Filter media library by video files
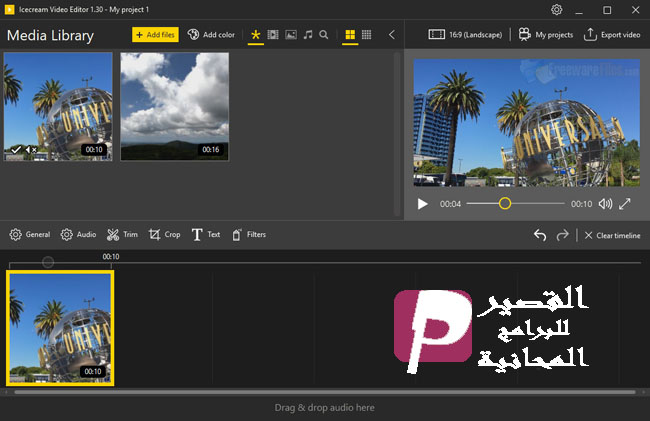This screenshot has width=650, height=421. [273, 35]
